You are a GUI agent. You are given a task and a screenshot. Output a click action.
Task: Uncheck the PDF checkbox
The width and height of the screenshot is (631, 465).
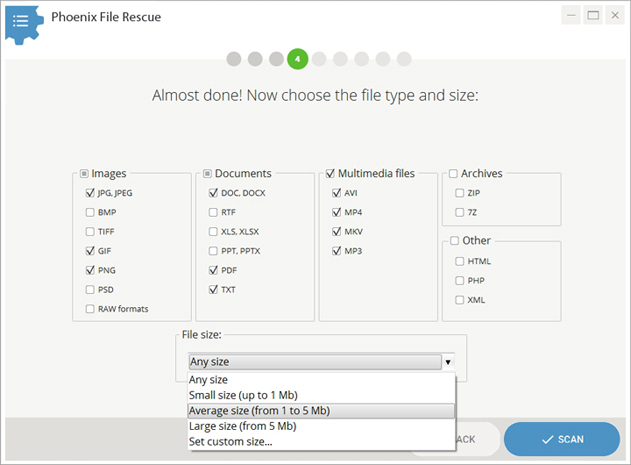[x=213, y=270]
